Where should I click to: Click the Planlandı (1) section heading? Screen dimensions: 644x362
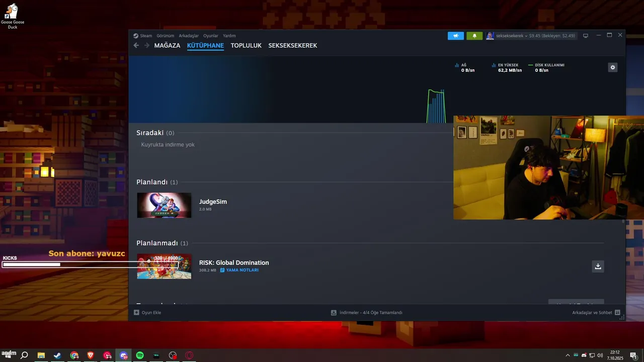(157, 182)
